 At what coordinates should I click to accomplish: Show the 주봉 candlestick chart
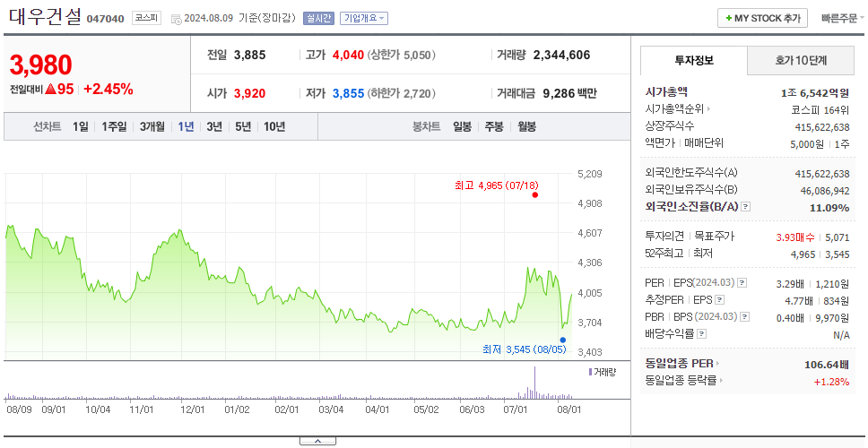tap(494, 126)
